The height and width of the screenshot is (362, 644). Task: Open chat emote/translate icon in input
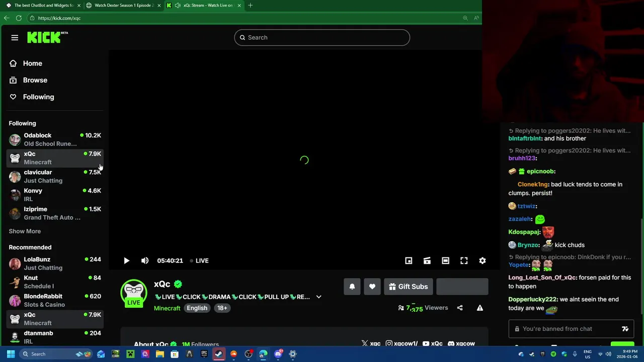pos(625,329)
